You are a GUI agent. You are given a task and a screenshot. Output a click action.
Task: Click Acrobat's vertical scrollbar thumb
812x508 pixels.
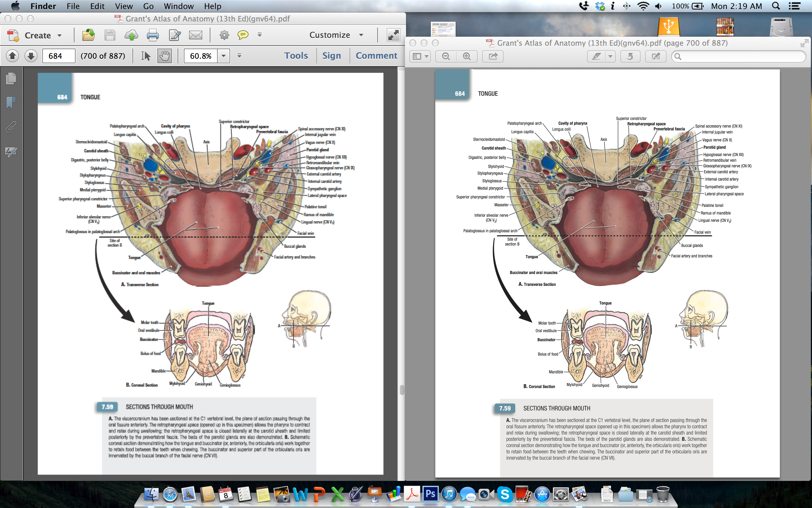pyautogui.click(x=402, y=390)
